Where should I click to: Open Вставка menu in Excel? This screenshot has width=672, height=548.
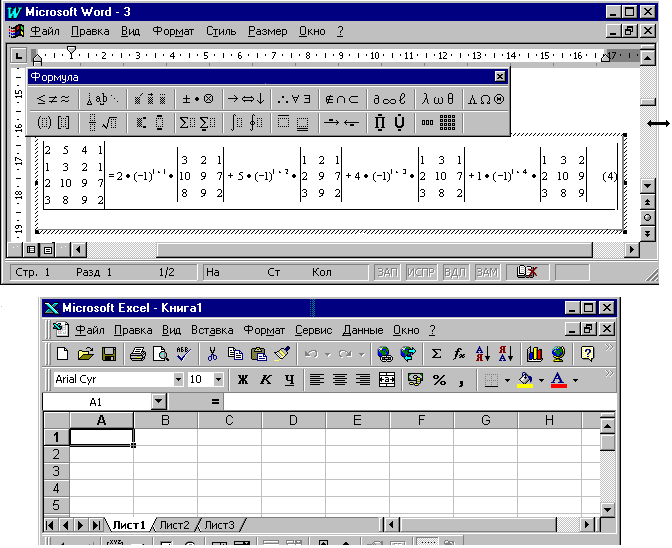click(212, 330)
